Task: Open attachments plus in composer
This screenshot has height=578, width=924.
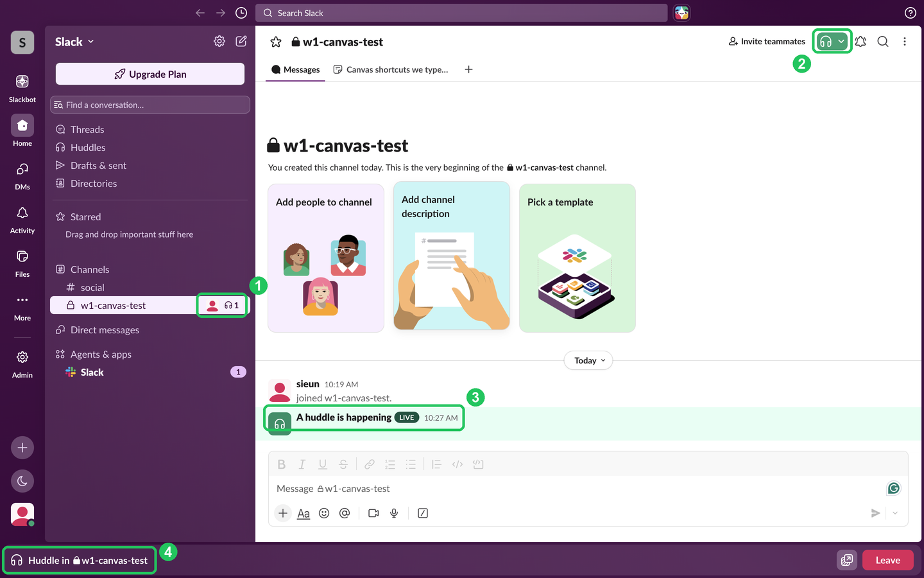Action: point(283,513)
